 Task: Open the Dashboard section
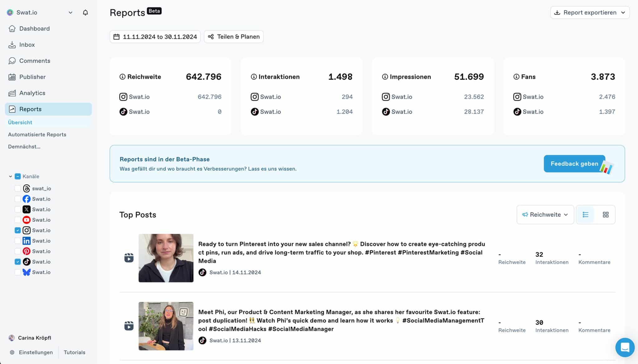point(34,28)
